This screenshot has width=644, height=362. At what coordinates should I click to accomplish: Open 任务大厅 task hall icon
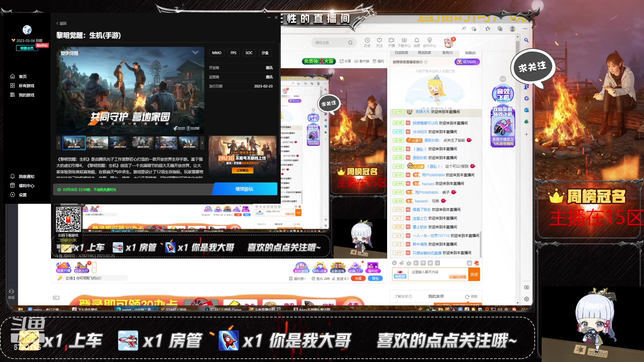(82, 267)
